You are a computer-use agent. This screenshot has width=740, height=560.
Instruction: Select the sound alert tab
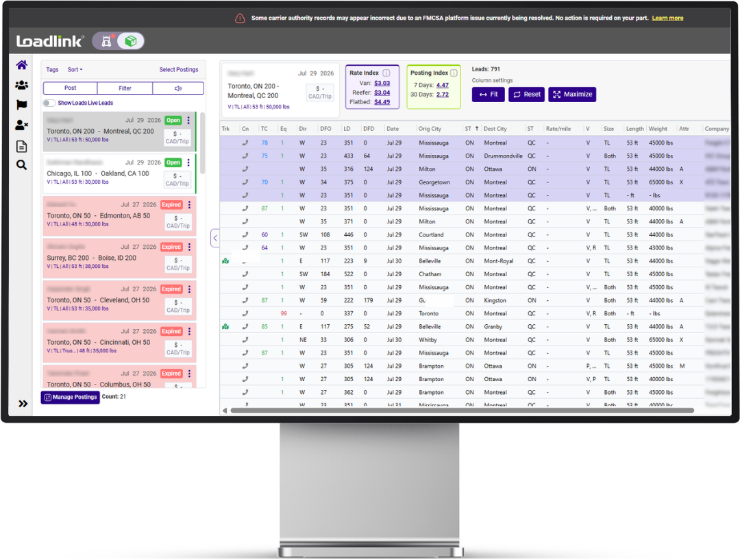(178, 88)
